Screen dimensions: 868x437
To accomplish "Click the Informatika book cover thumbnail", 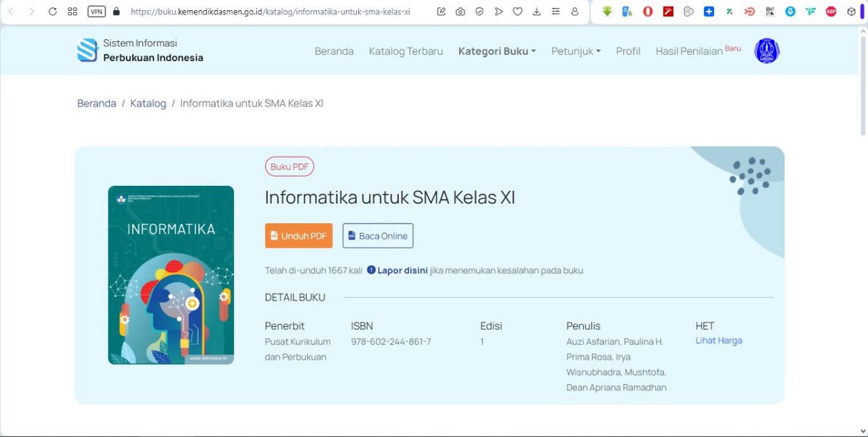I will (171, 275).
